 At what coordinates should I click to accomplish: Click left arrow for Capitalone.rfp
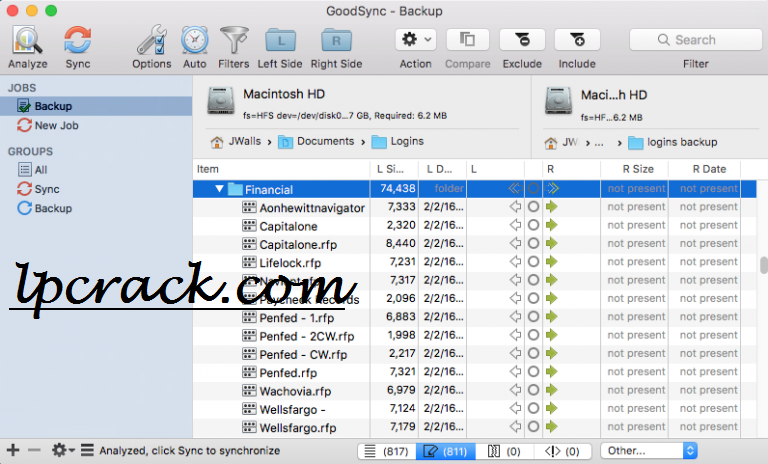pyautogui.click(x=515, y=244)
